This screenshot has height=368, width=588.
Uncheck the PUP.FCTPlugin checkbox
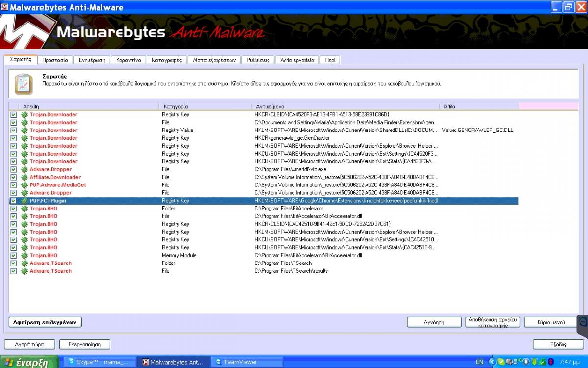point(14,201)
